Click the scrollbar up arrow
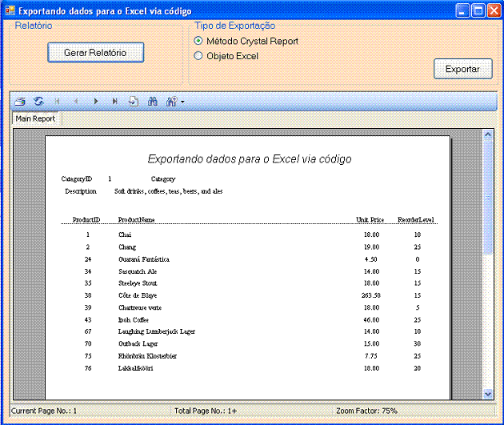Screen dimensions: 504x425 tap(488, 134)
